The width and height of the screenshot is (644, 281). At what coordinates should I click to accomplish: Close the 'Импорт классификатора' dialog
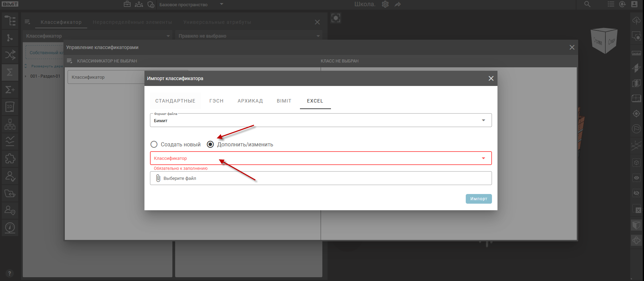(x=491, y=78)
